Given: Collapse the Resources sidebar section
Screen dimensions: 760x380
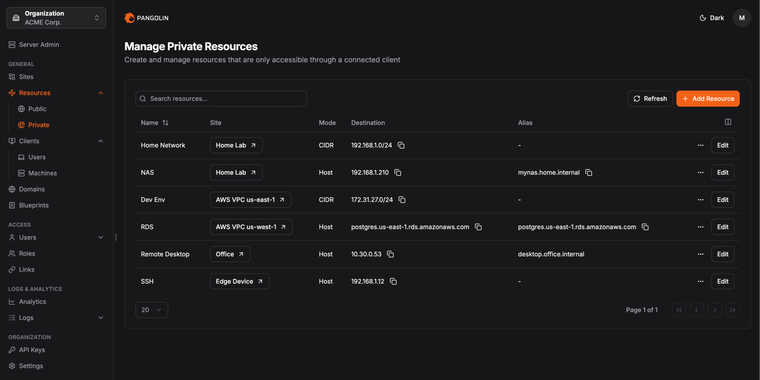Looking at the screenshot, I should [101, 93].
